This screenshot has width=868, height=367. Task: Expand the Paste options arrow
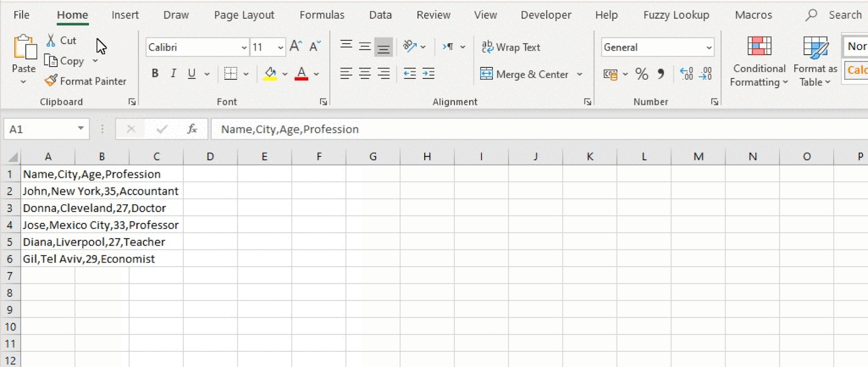pyautogui.click(x=23, y=82)
